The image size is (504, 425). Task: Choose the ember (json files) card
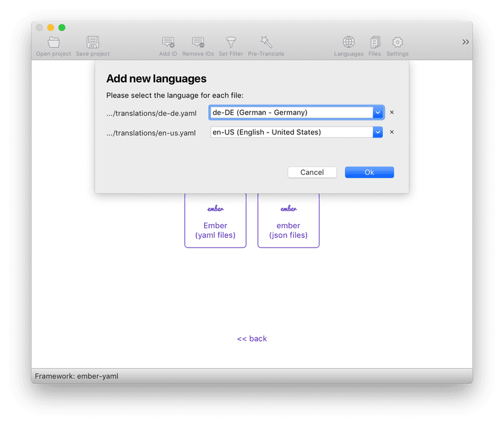[288, 221]
